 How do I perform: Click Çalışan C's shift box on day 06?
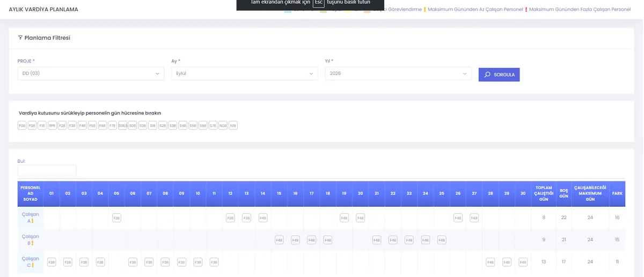pos(133,262)
